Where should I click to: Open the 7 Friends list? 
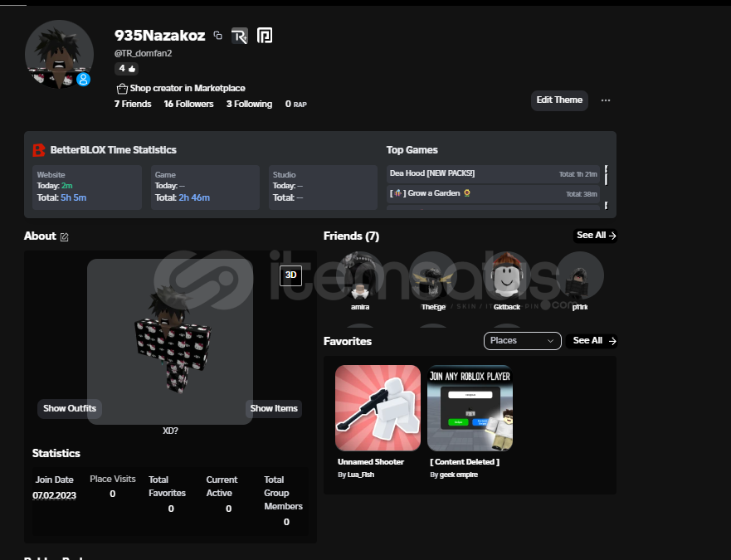point(133,104)
